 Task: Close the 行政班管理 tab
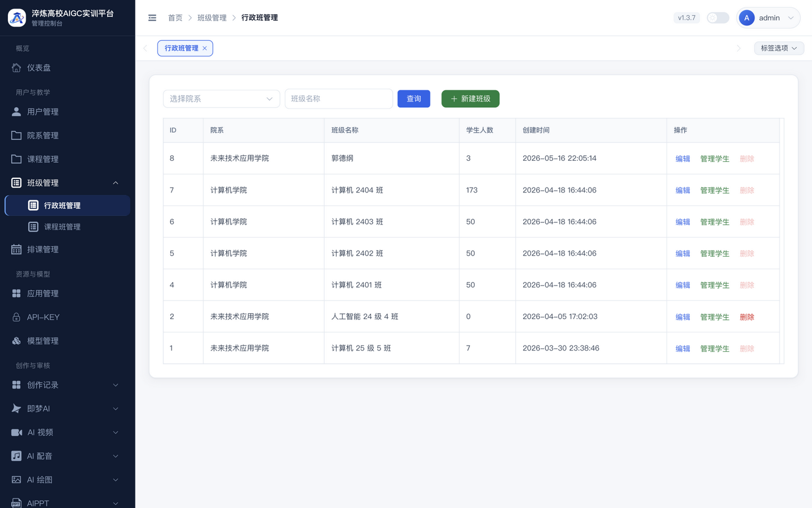pos(205,49)
